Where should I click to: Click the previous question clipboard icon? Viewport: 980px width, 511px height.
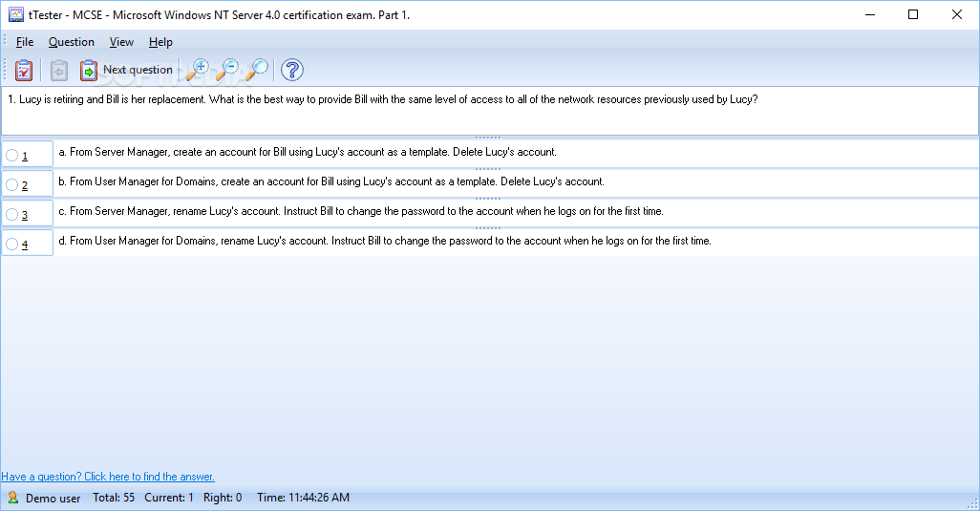pos(59,70)
